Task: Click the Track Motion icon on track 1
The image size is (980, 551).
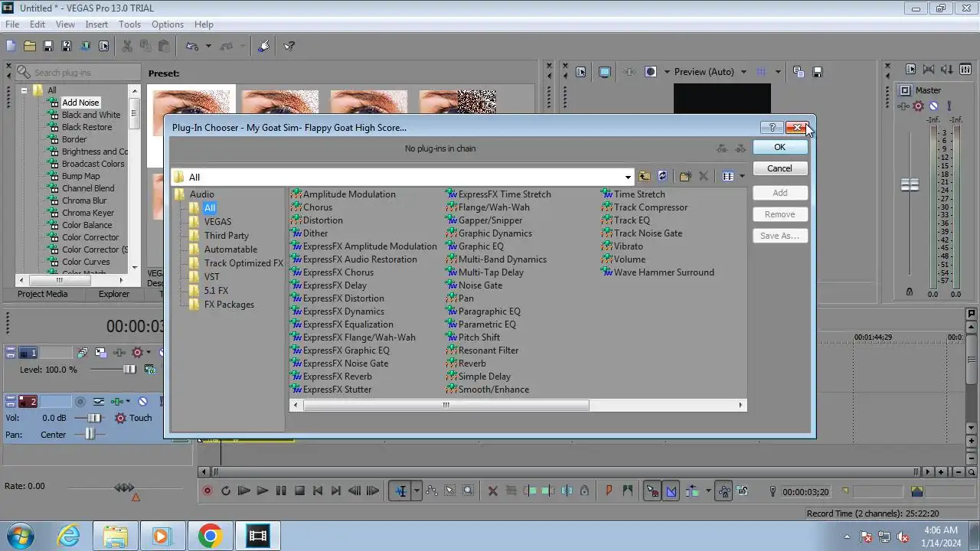Action: pos(100,353)
